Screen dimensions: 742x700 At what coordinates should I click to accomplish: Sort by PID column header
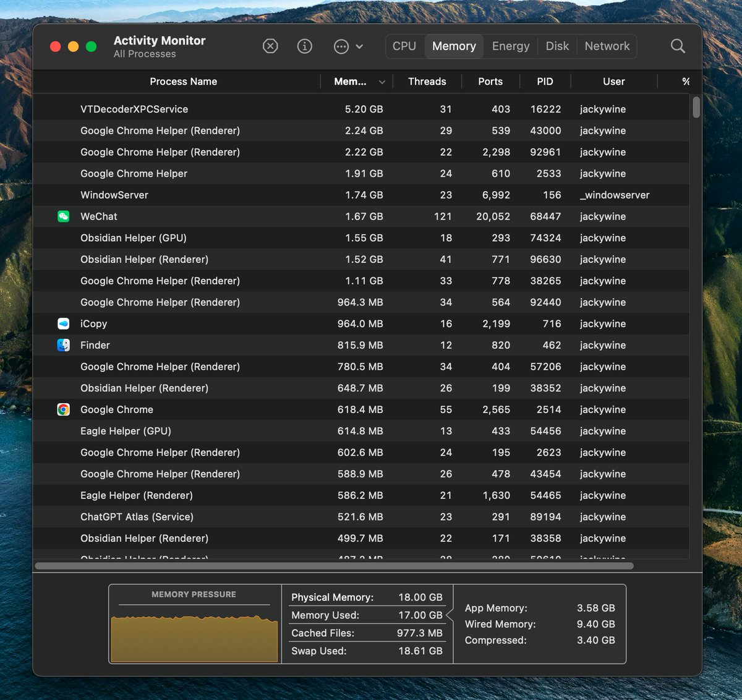[x=545, y=82]
